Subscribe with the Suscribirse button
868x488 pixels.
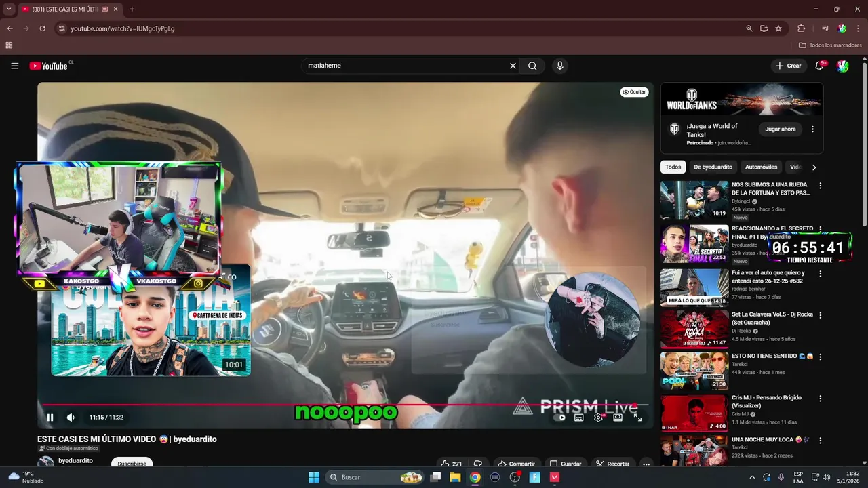point(132,464)
